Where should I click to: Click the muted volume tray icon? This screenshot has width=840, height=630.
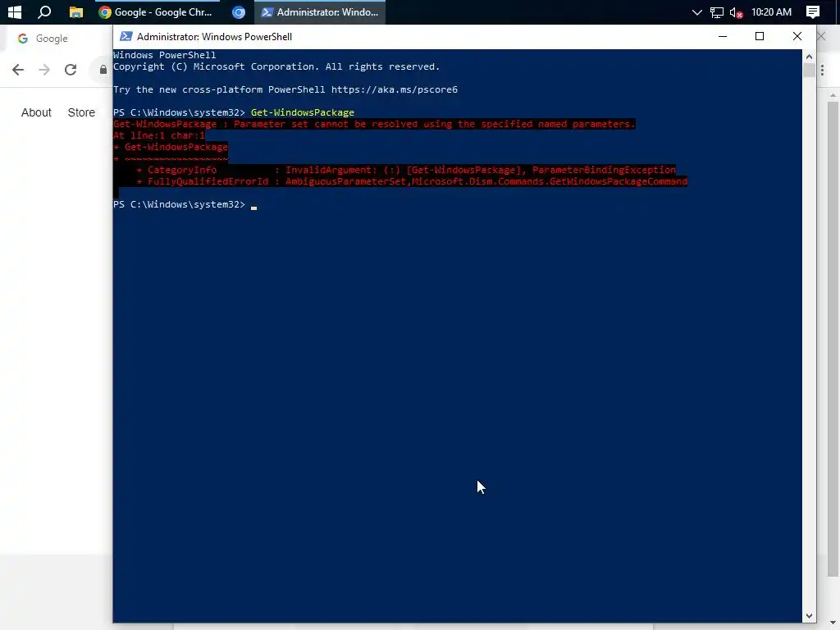coord(737,11)
